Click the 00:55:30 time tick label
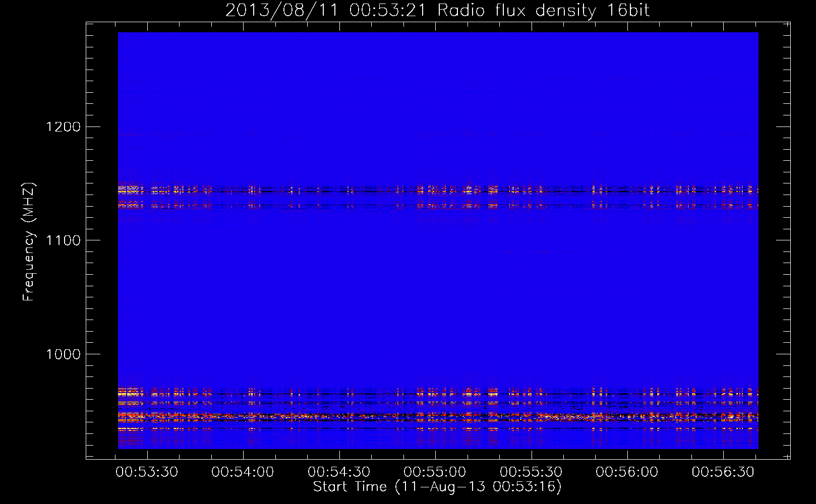This screenshot has width=816, height=504. coord(531,472)
